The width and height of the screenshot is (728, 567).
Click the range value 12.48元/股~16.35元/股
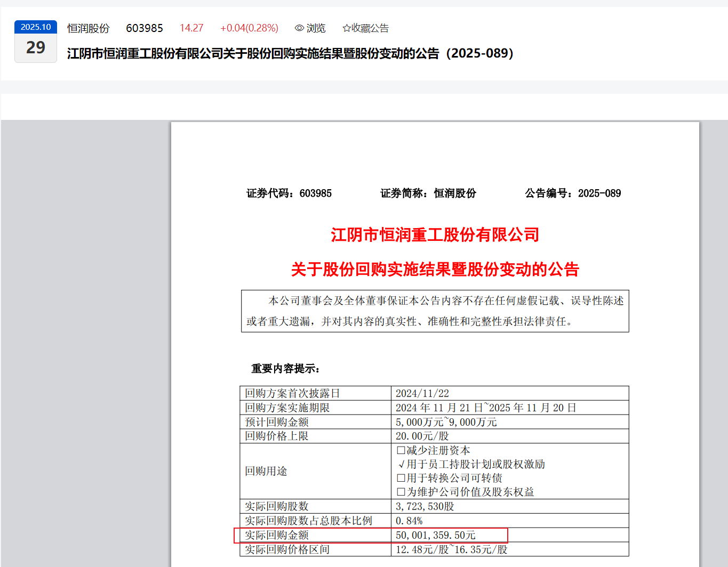coord(452,549)
